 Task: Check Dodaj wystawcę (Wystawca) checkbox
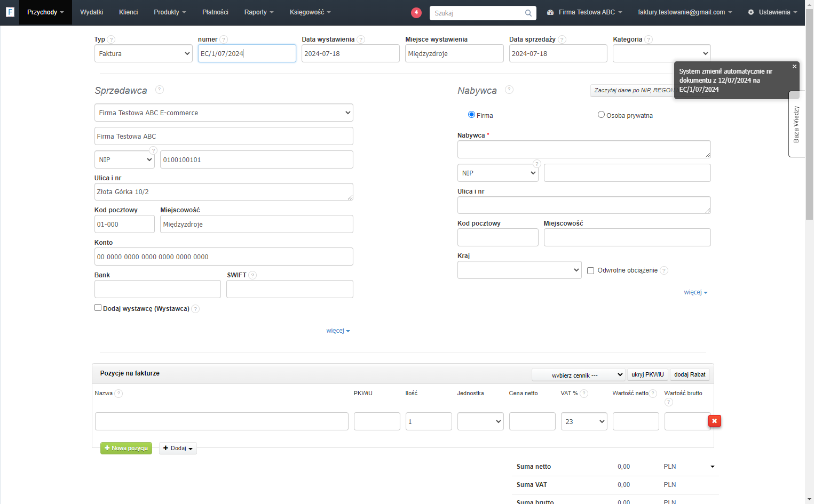click(x=98, y=308)
